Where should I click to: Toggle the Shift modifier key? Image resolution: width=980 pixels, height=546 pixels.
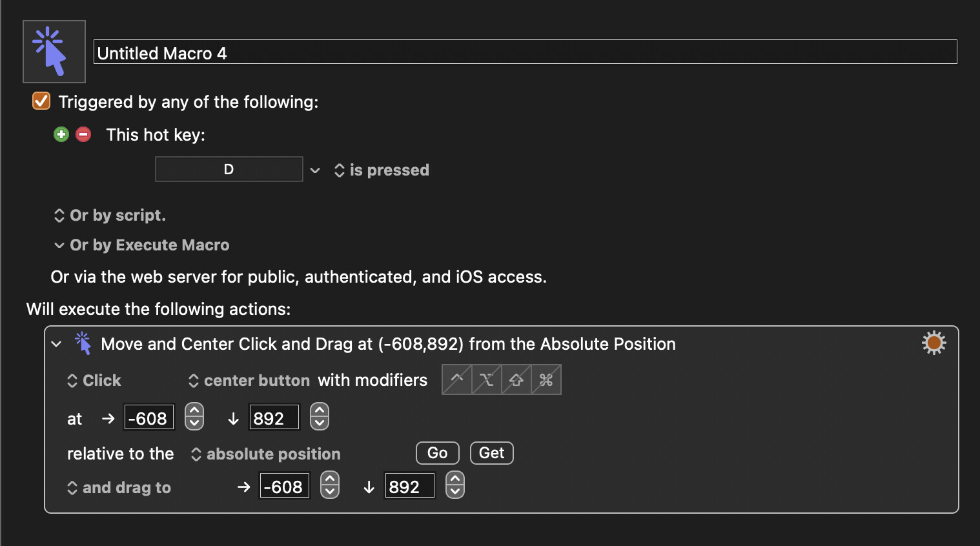click(x=516, y=379)
